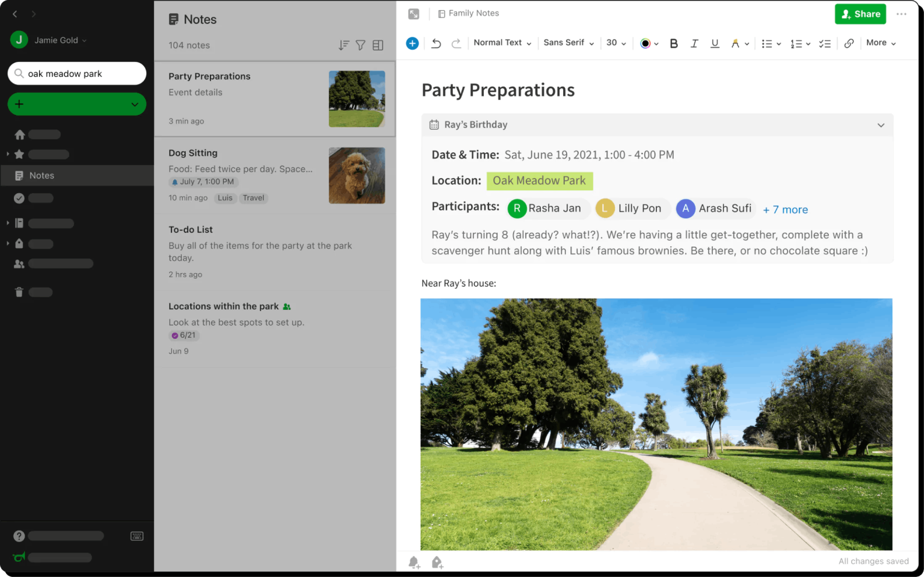The height and width of the screenshot is (577, 924).
Task: Click the oak meadow park search field
Action: (x=77, y=73)
